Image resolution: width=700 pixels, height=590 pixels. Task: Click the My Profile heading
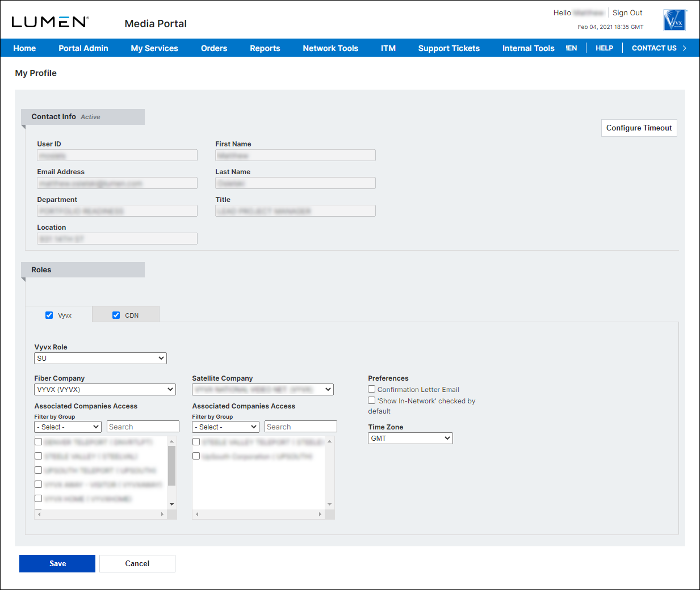[36, 73]
